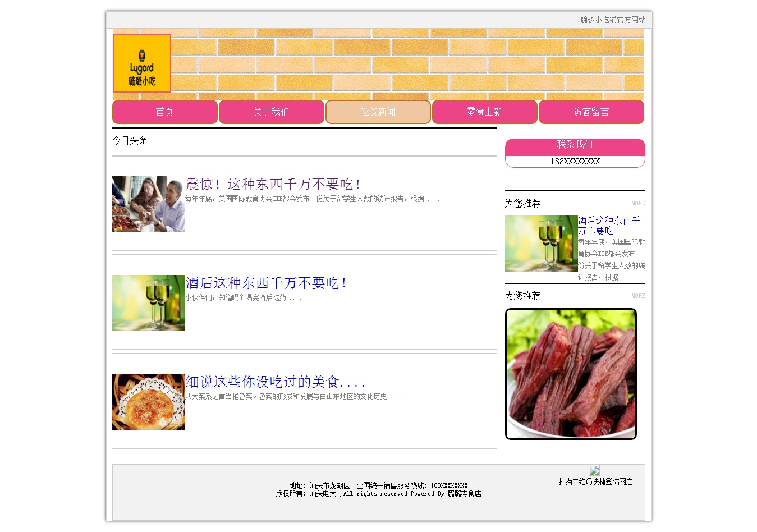
Task: Click phone number 188XXXXXXXX in contact box
Action: pyautogui.click(x=575, y=162)
